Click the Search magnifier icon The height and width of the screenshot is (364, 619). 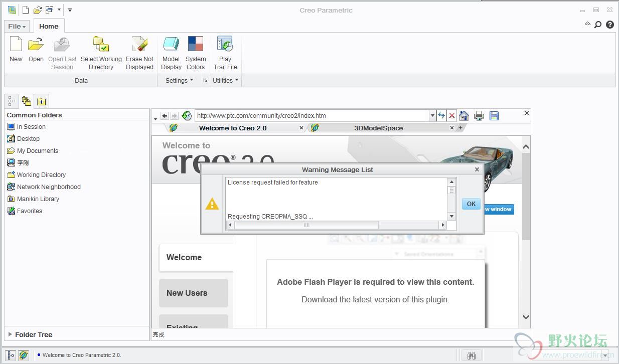[x=598, y=25]
